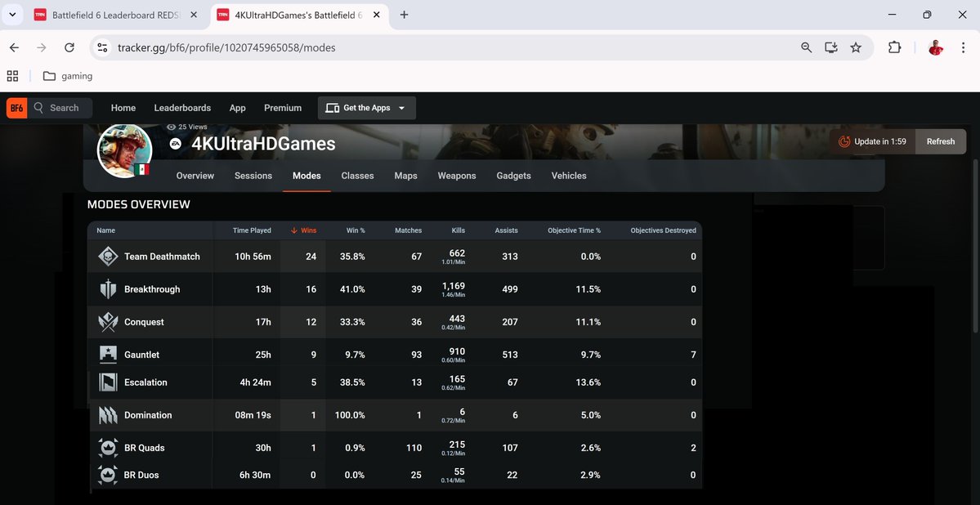The height and width of the screenshot is (505, 980).
Task: Click the Breakthrough kills value 1,169
Action: (453, 286)
